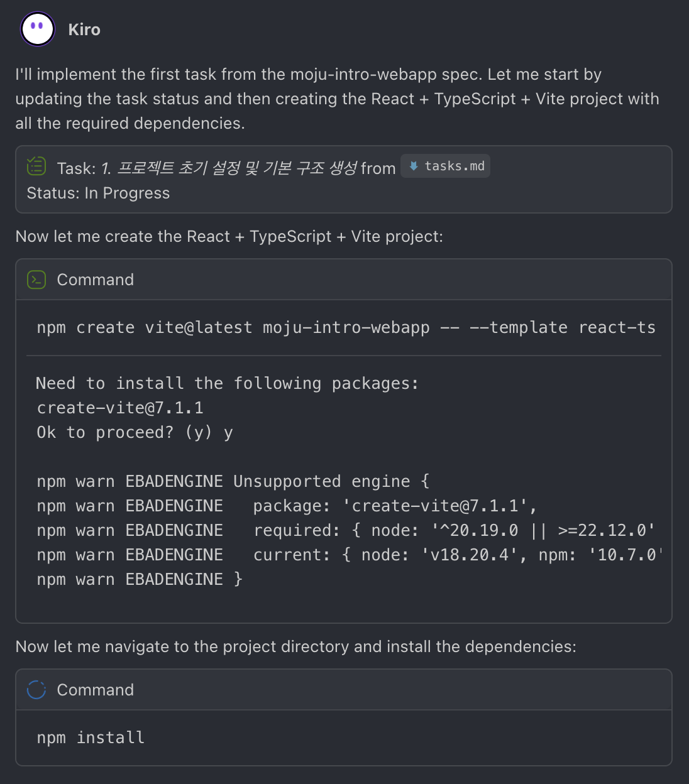Click the npm install command text
The height and width of the screenshot is (784, 689).
pyautogui.click(x=91, y=738)
